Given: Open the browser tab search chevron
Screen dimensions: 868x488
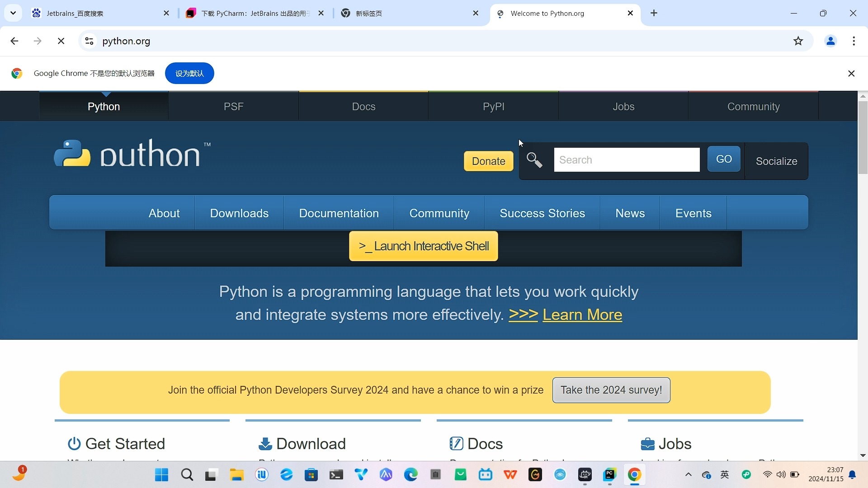Looking at the screenshot, I should tap(13, 13).
